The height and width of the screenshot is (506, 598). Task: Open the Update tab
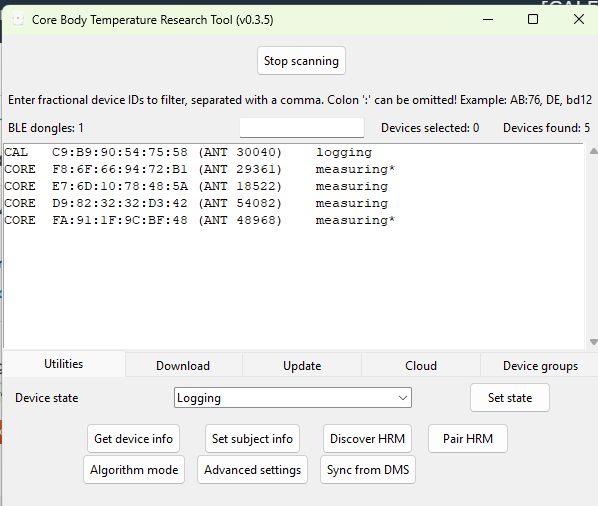pos(302,366)
